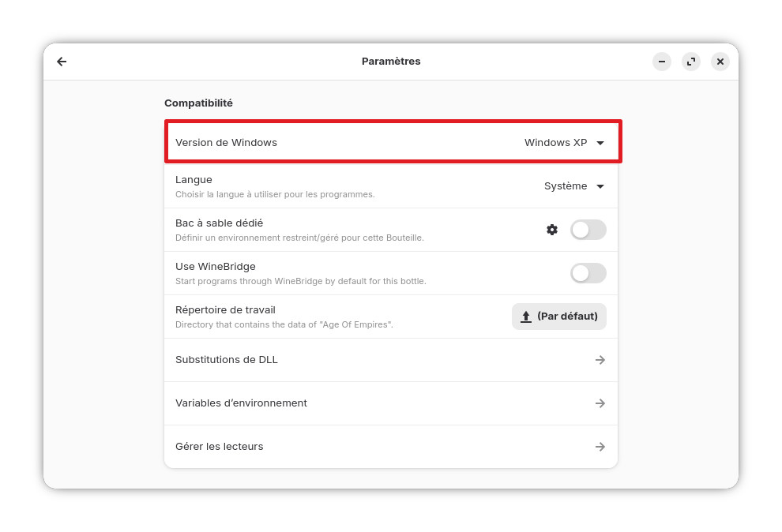
Task: Close the Paramètres window
Action: [x=720, y=62]
